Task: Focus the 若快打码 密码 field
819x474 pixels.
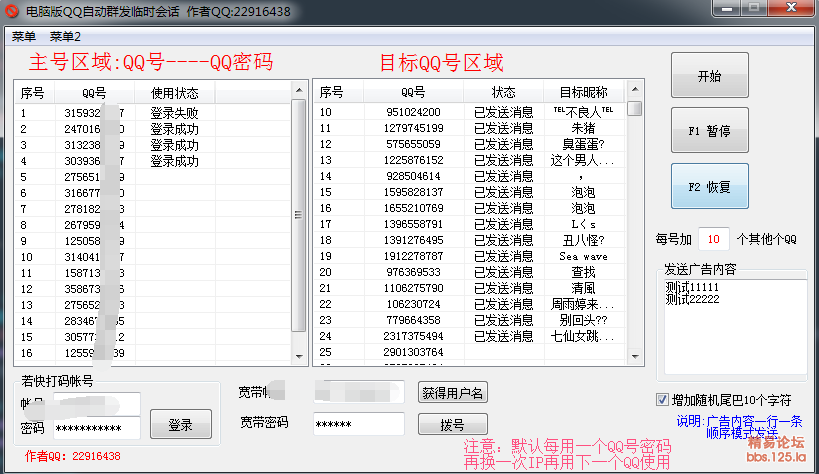Action: (x=97, y=428)
